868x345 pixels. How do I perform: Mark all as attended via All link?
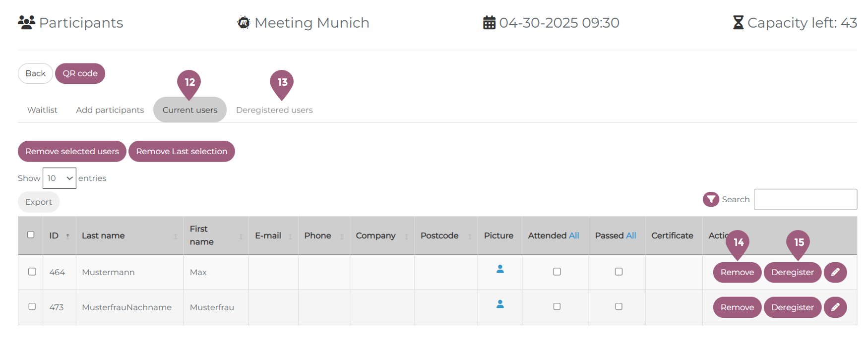pos(574,235)
